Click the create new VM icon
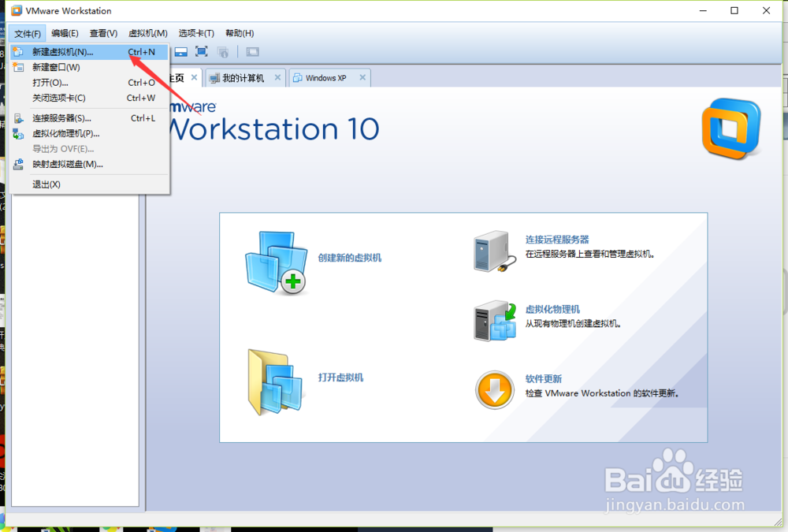This screenshot has width=788, height=532. click(276, 262)
